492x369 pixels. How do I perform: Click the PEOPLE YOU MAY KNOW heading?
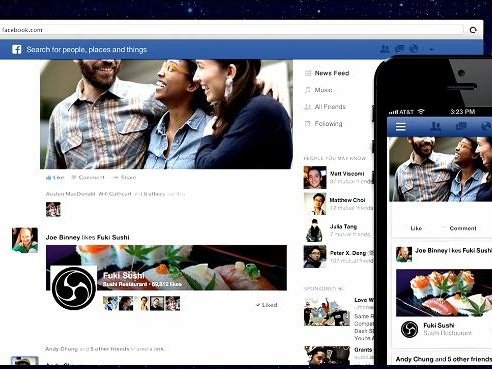335,158
